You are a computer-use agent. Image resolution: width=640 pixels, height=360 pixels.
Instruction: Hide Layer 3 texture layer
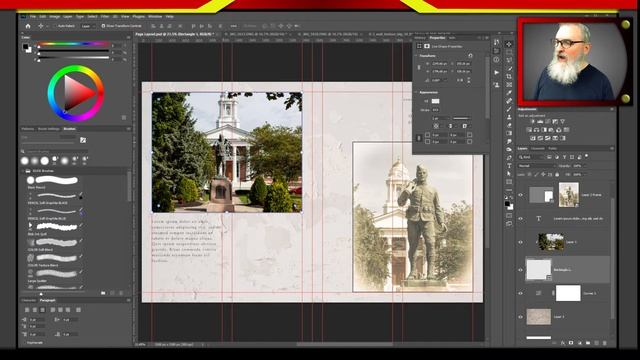coord(520,317)
